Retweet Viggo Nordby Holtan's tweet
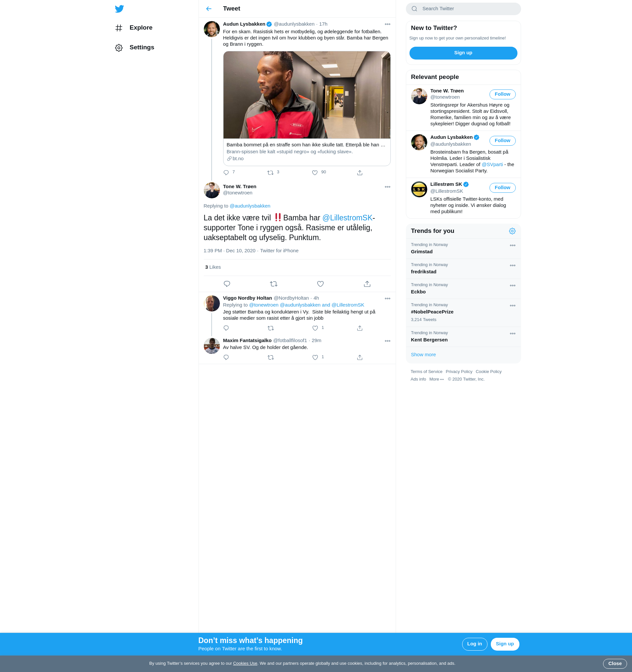This screenshot has width=632, height=672. 271,328
